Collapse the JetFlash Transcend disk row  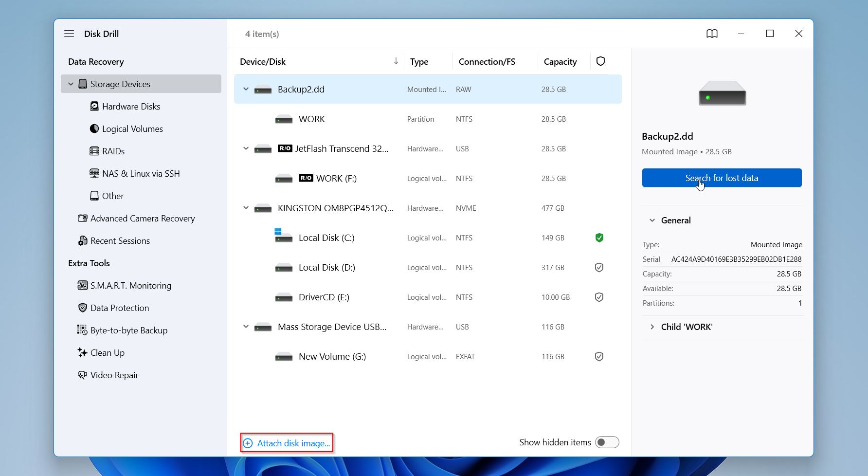[x=246, y=148]
